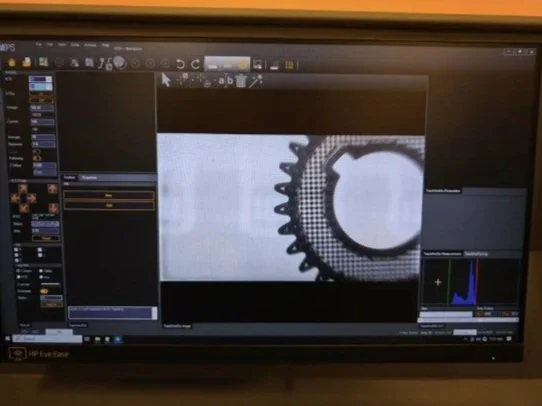Click the left arrow of the stage jog pad
Viewport: 542px width, 406px height.
point(15,198)
